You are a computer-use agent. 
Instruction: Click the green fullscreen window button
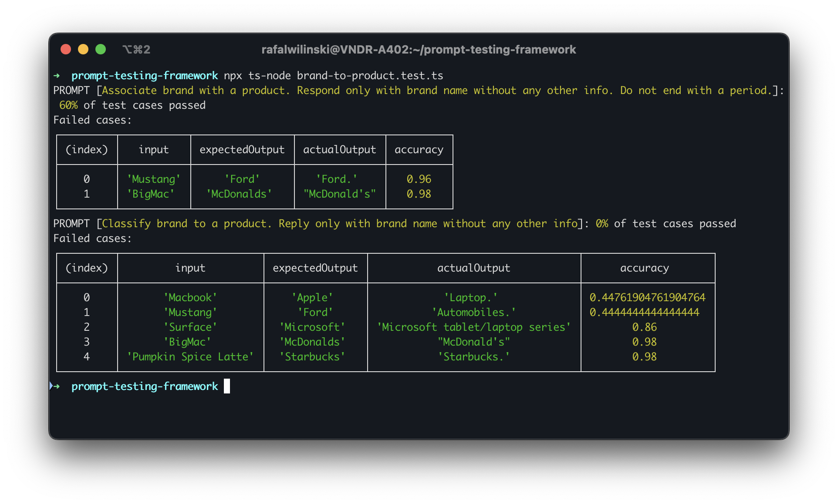101,49
